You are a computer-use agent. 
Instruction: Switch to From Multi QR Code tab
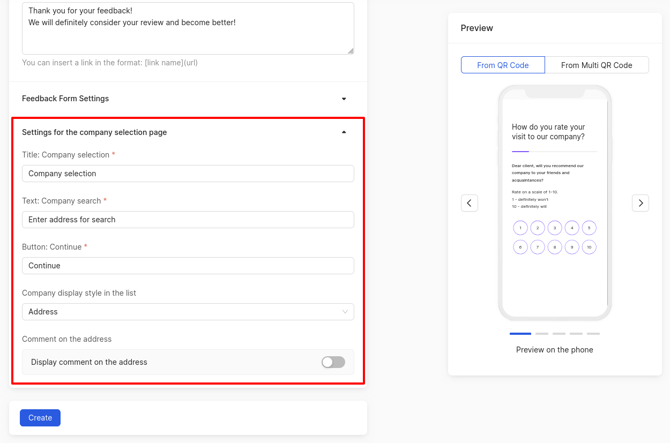pyautogui.click(x=596, y=65)
